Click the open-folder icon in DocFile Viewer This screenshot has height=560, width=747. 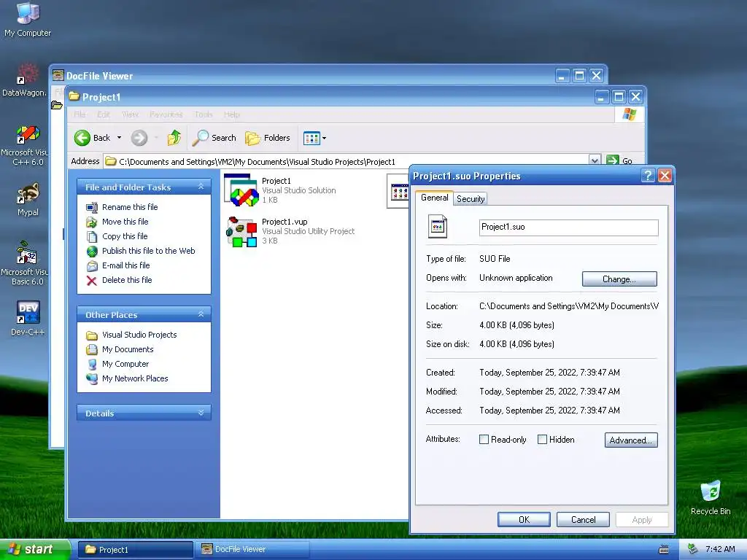(x=57, y=105)
